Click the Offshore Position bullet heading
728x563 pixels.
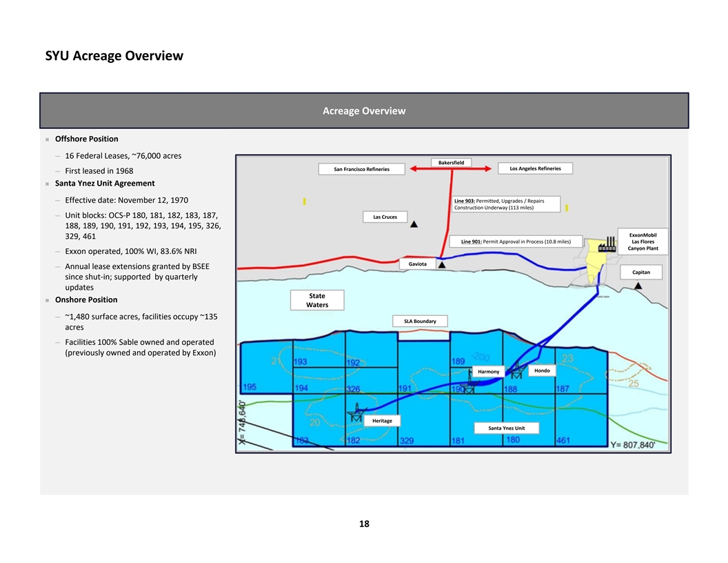click(86, 139)
